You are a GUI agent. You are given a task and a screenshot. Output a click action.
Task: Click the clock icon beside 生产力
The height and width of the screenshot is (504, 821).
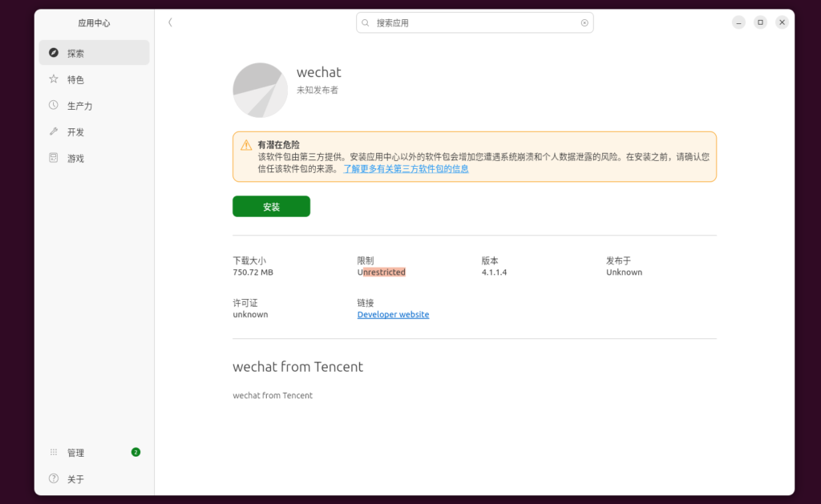[x=54, y=105]
